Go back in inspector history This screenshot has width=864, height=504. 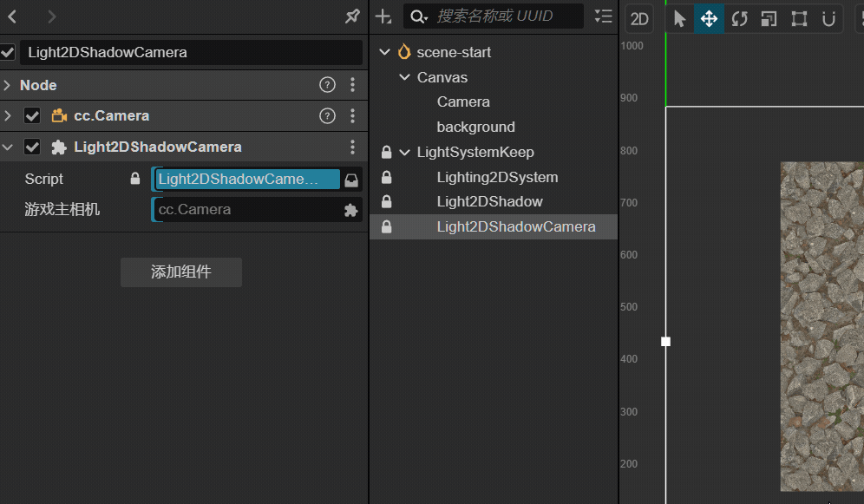pyautogui.click(x=13, y=16)
